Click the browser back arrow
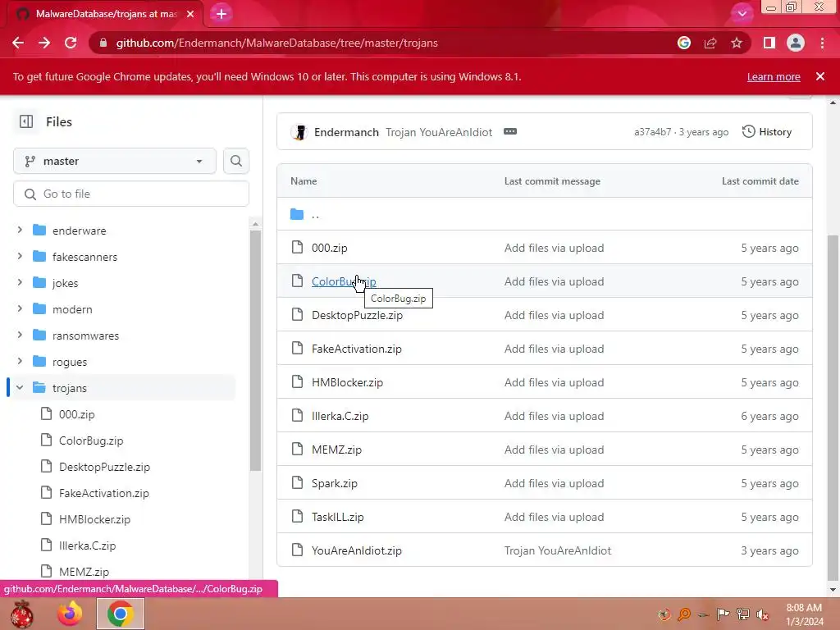The height and width of the screenshot is (630, 840). point(18,43)
